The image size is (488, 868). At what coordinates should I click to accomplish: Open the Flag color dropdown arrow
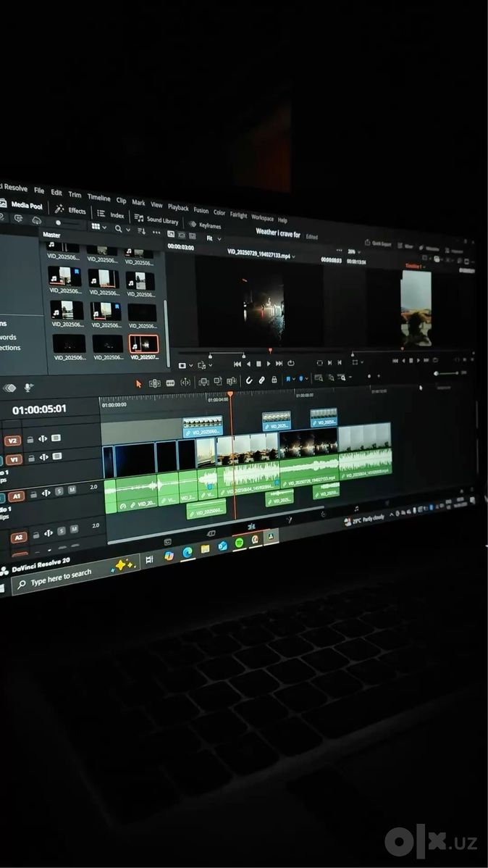point(294,379)
